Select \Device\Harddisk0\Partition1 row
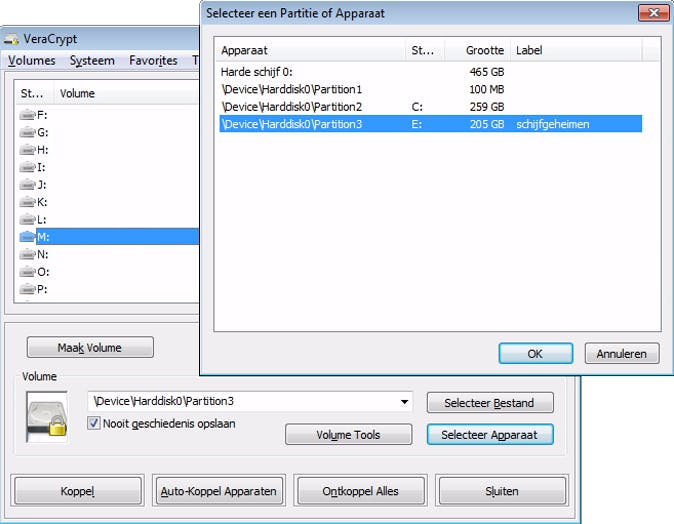This screenshot has height=524, width=674. click(431, 89)
